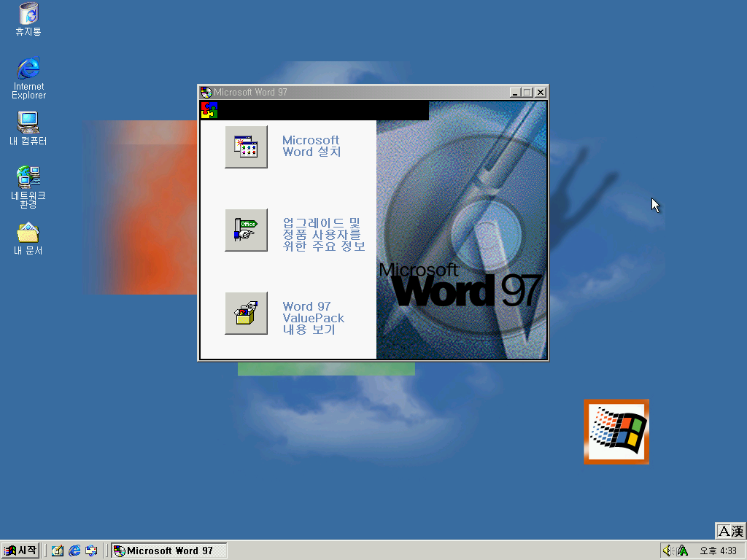The image size is (747, 560).
Task: Select 'Word 97 ValuePack 내용 보기' link
Action: [x=313, y=318]
